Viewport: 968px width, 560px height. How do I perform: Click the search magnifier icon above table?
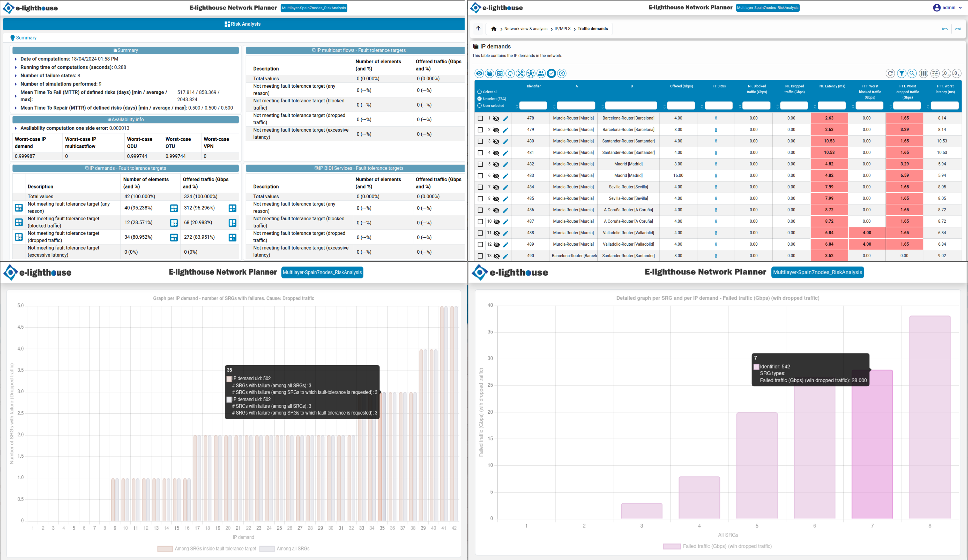tap(912, 73)
